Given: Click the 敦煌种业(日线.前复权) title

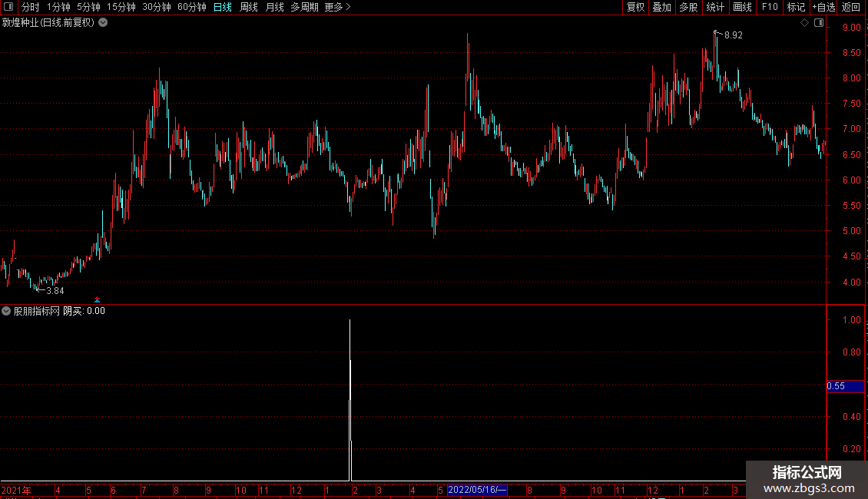Looking at the screenshot, I should pos(48,23).
